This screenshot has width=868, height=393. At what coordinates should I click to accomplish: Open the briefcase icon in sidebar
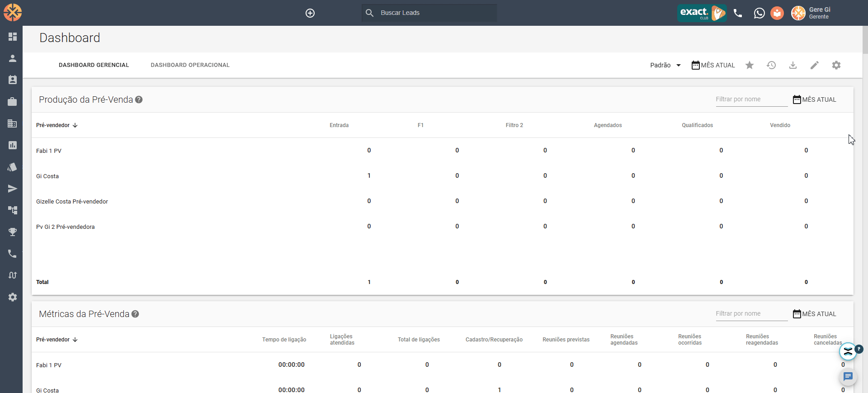click(x=13, y=101)
